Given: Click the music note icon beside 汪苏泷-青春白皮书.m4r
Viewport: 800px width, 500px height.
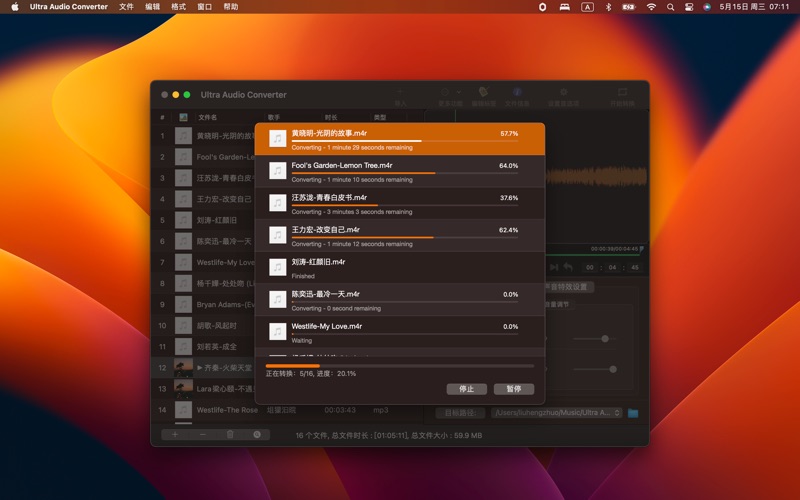Looking at the screenshot, I should pos(278,203).
